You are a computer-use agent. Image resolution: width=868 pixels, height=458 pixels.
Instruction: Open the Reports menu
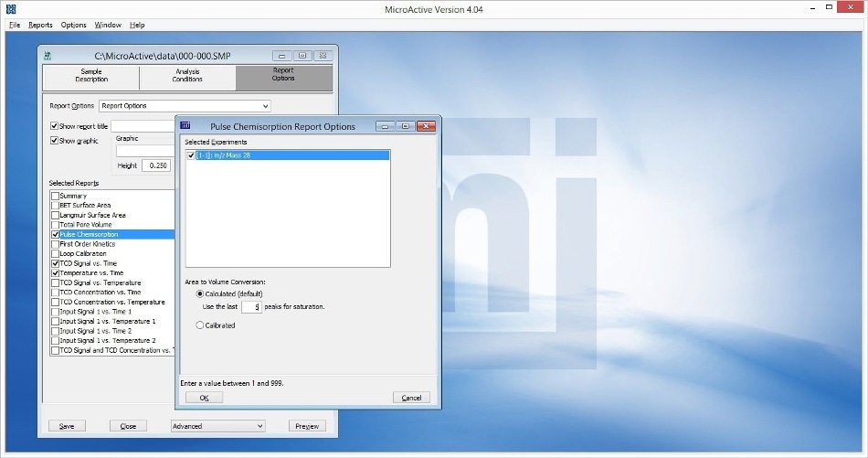40,25
